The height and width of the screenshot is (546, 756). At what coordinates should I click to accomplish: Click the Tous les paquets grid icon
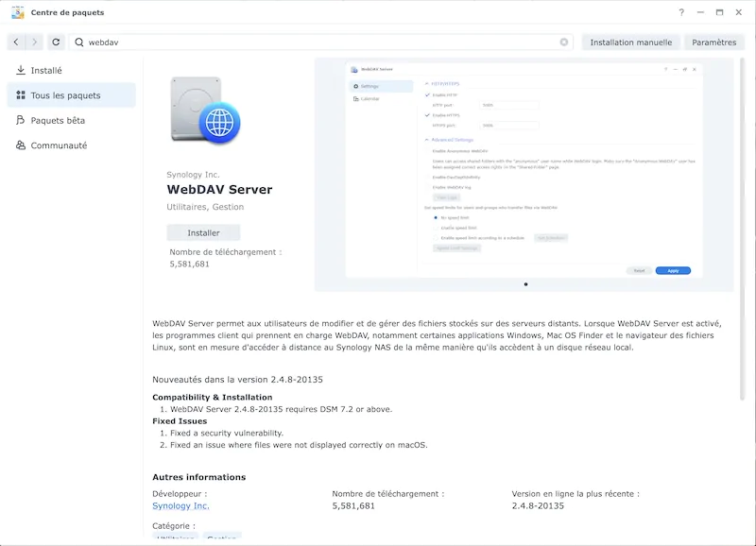[x=21, y=94]
